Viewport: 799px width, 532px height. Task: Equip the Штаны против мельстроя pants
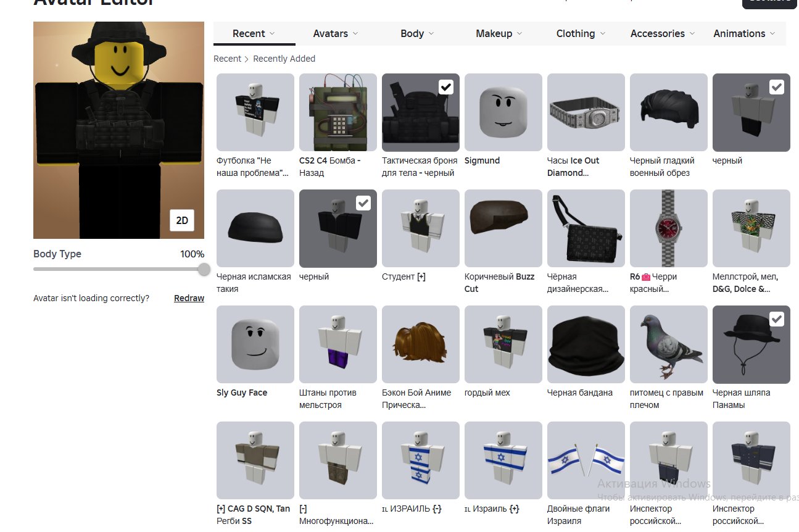point(337,344)
